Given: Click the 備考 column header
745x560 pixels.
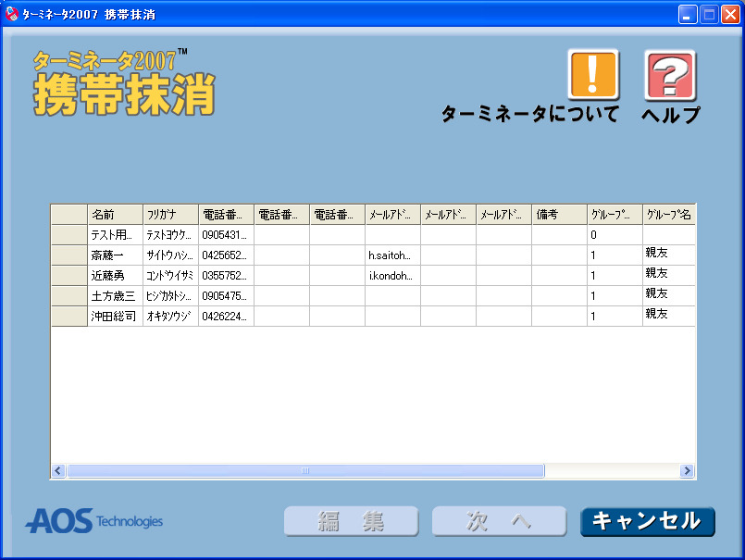Looking at the screenshot, I should (559, 215).
